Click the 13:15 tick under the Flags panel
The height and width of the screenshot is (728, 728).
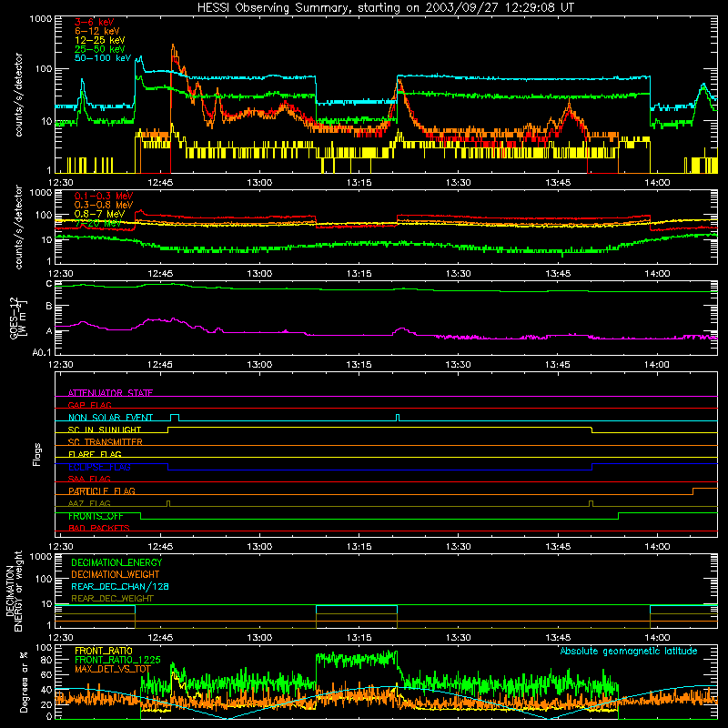(x=359, y=547)
